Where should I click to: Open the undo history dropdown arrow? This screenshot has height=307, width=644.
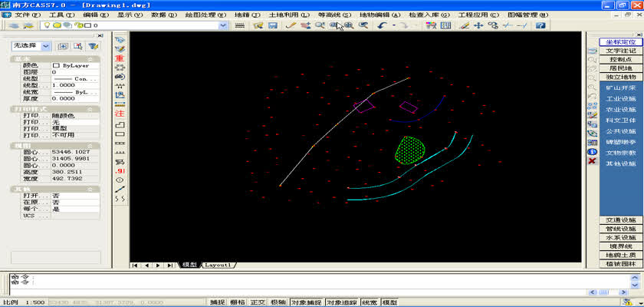394,25
